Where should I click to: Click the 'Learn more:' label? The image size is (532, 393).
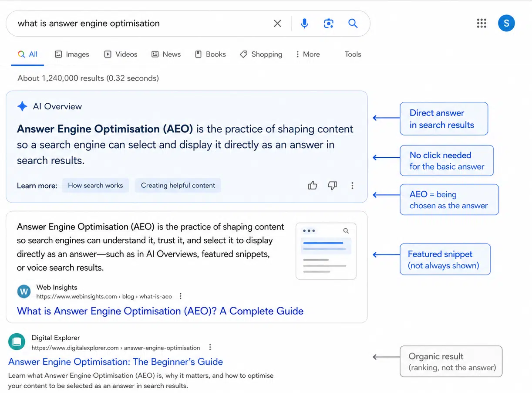[x=37, y=186]
